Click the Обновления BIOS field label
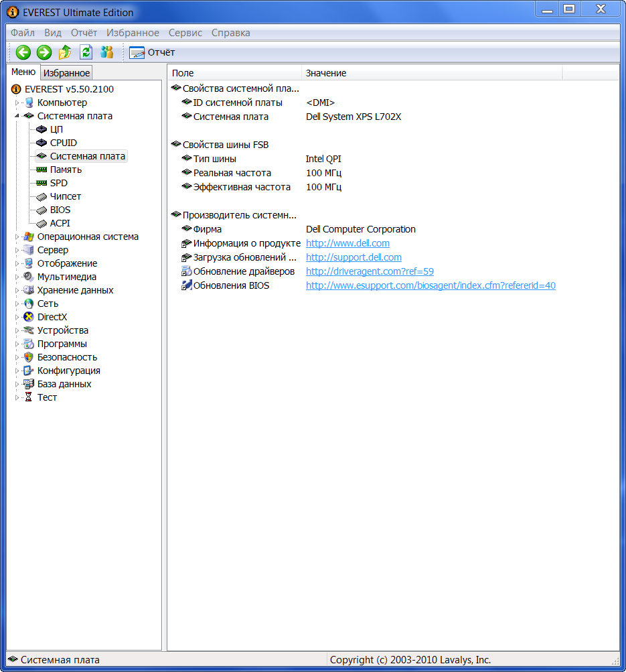Screen dimensions: 626x672 tap(231, 285)
